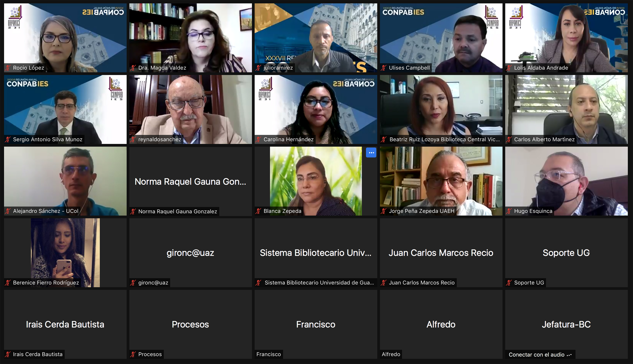The image size is (633, 364).
Task: Click muted mic icon next to Procesos label
Action: pyautogui.click(x=133, y=354)
